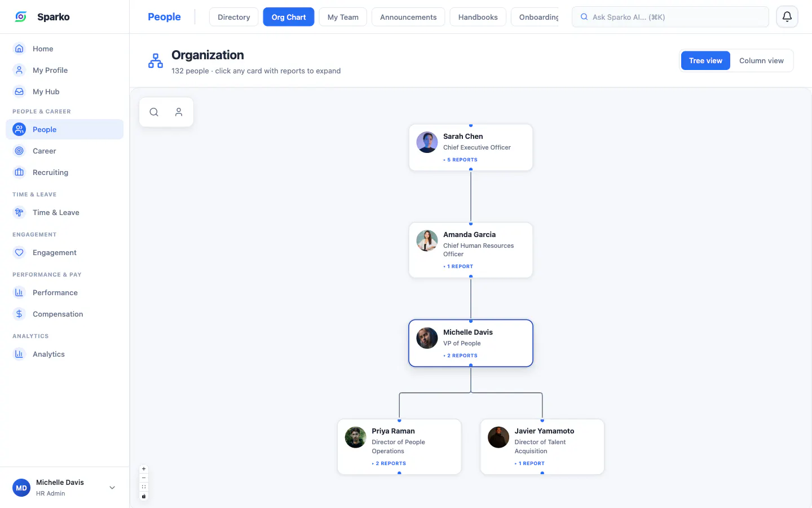This screenshot has width=812, height=508.
Task: Zoom out the org chart canvas
Action: click(x=144, y=478)
